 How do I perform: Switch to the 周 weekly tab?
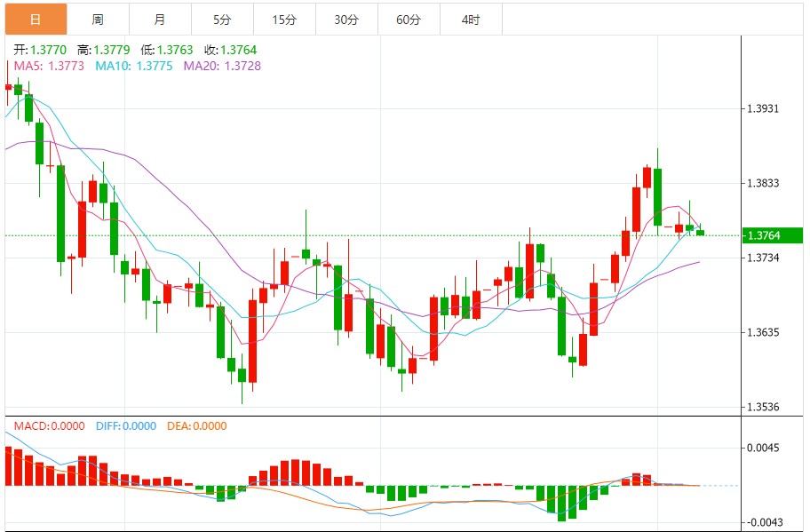(99, 20)
